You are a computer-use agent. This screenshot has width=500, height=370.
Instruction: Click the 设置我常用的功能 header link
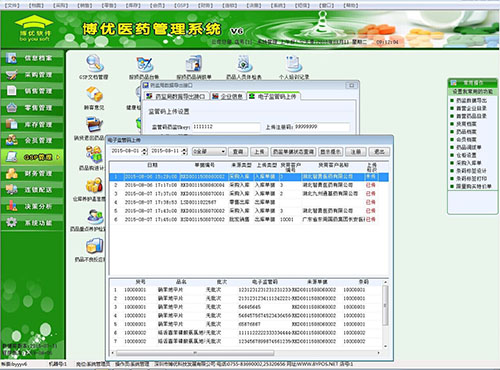tap(472, 91)
